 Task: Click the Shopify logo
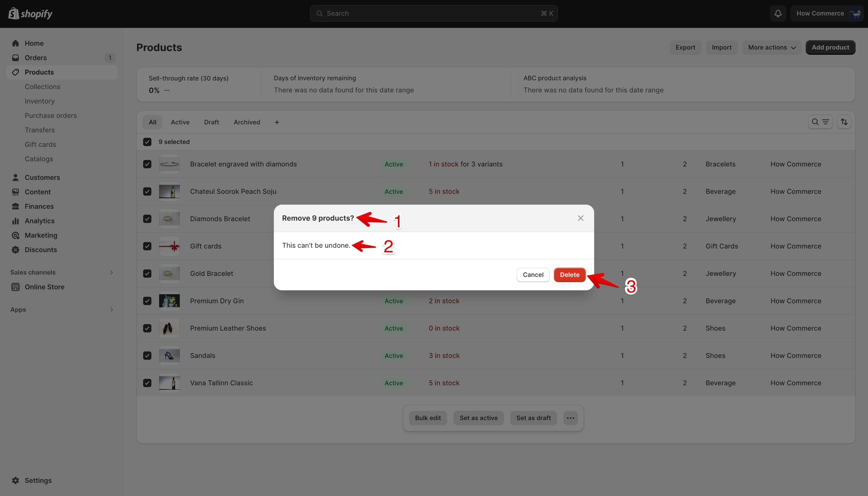click(30, 14)
